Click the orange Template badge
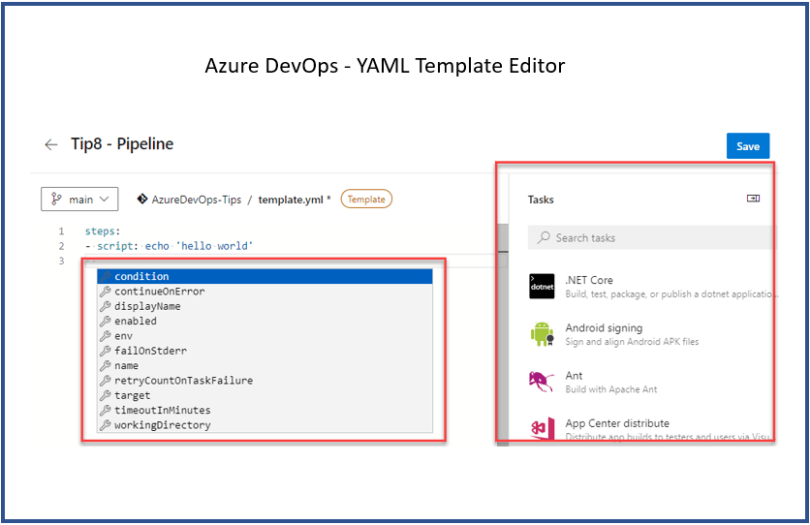The height and width of the screenshot is (525, 810). [x=366, y=199]
